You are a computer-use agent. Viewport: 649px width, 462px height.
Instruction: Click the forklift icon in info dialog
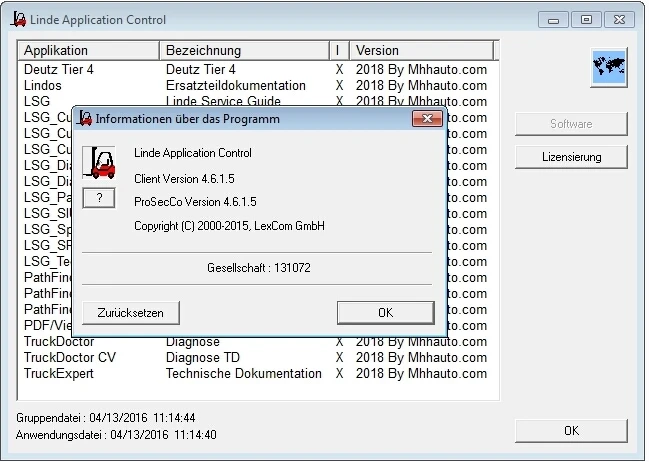click(99, 162)
